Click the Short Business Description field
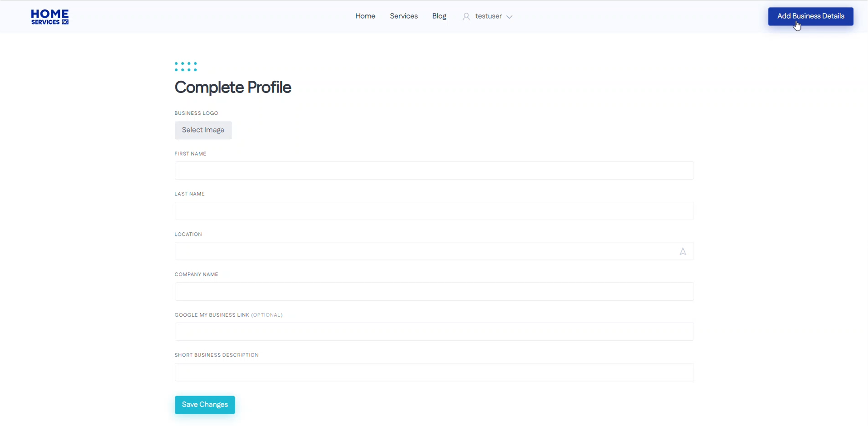The image size is (868, 426). coord(434,372)
